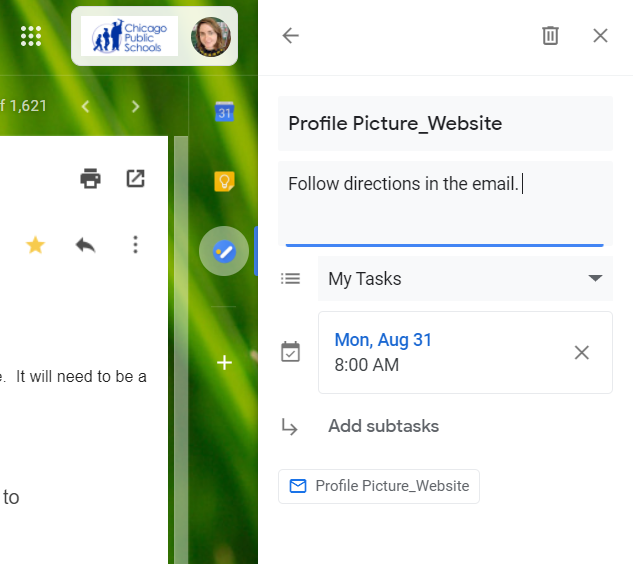Get add-ons with the plus icon
Screen dimensions: 633x564
pyautogui.click(x=224, y=363)
